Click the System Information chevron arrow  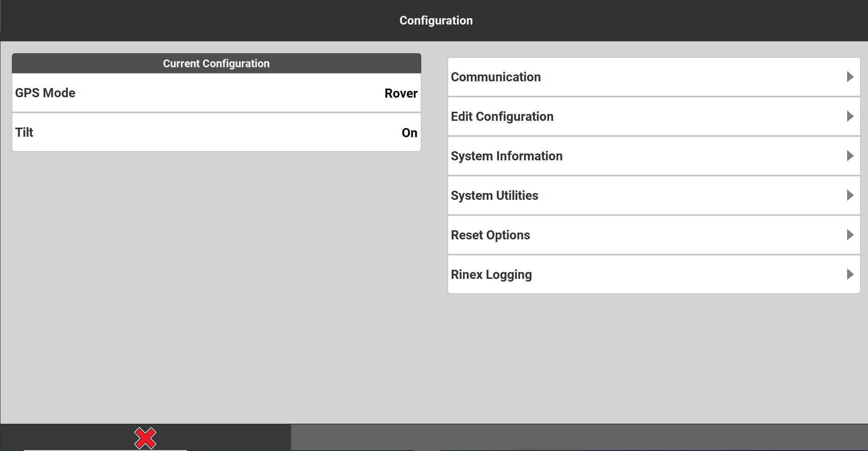pos(850,156)
